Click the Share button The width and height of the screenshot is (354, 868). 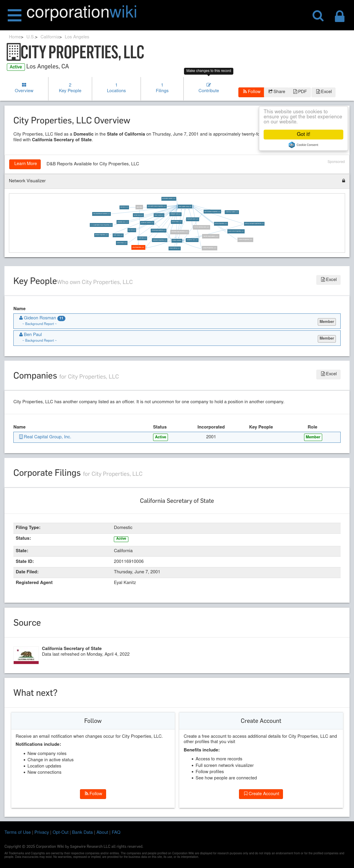(276, 92)
